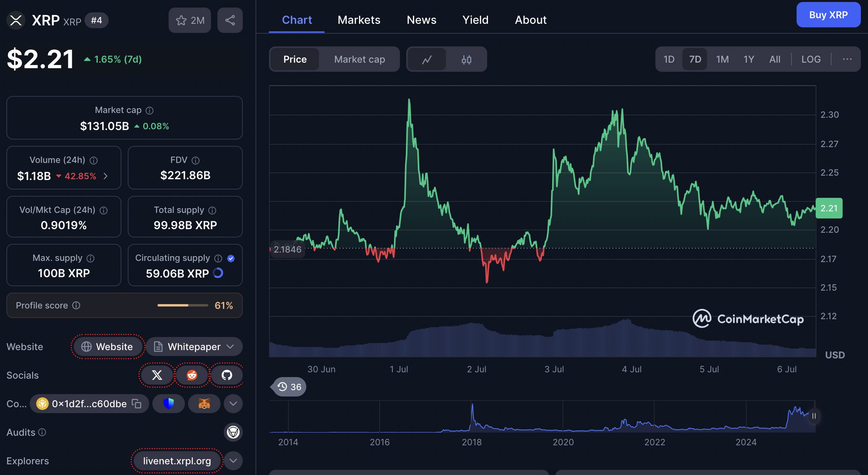
Task: Click the 99.98B XRP total supply value
Action: point(185,225)
